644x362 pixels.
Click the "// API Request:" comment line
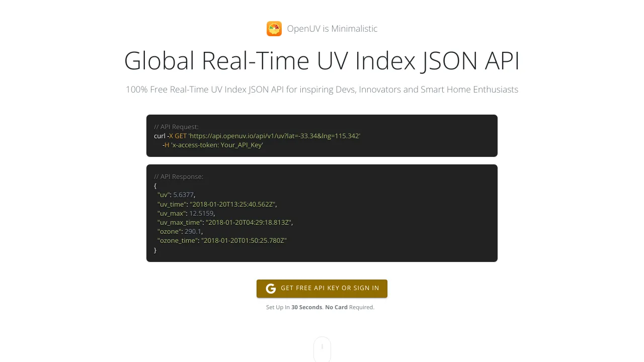point(176,127)
